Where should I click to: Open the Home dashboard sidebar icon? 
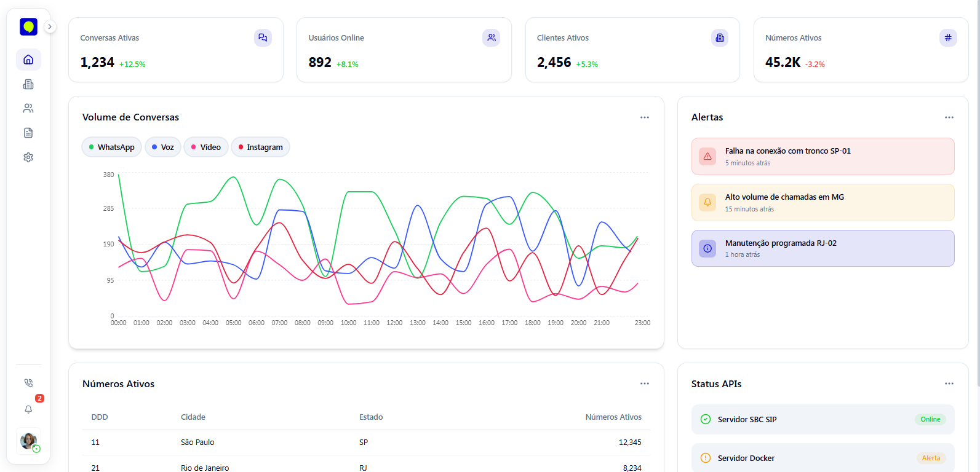(x=28, y=60)
